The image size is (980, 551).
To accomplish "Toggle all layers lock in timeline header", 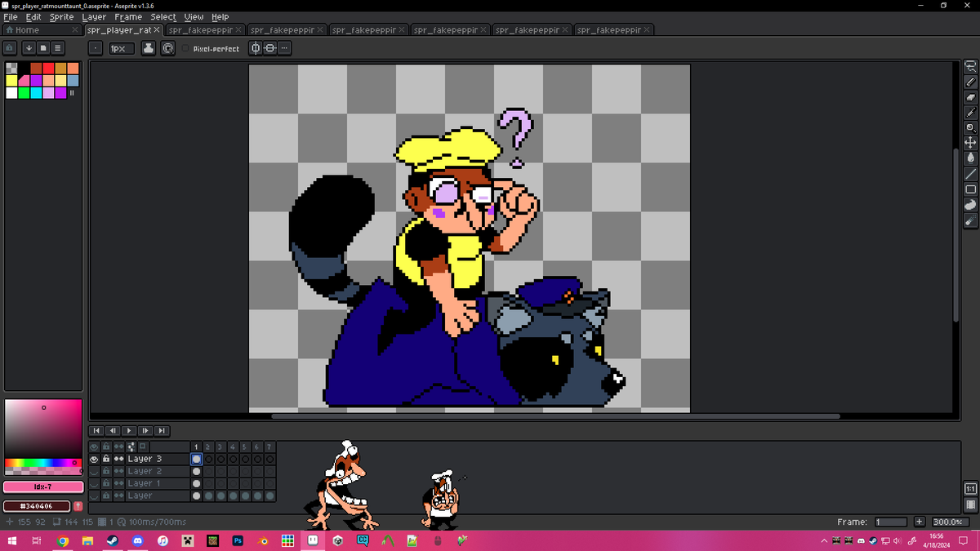I will coord(106,447).
